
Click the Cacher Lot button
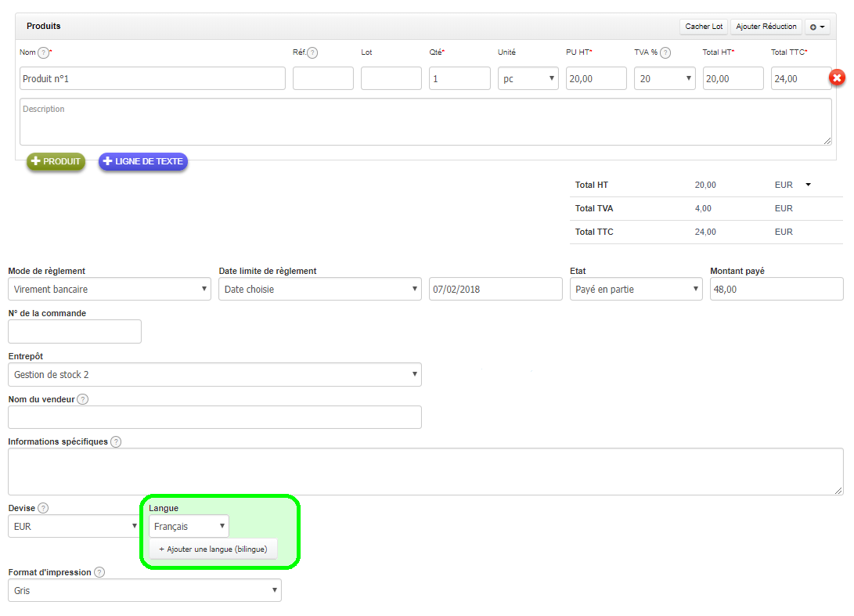click(x=704, y=27)
